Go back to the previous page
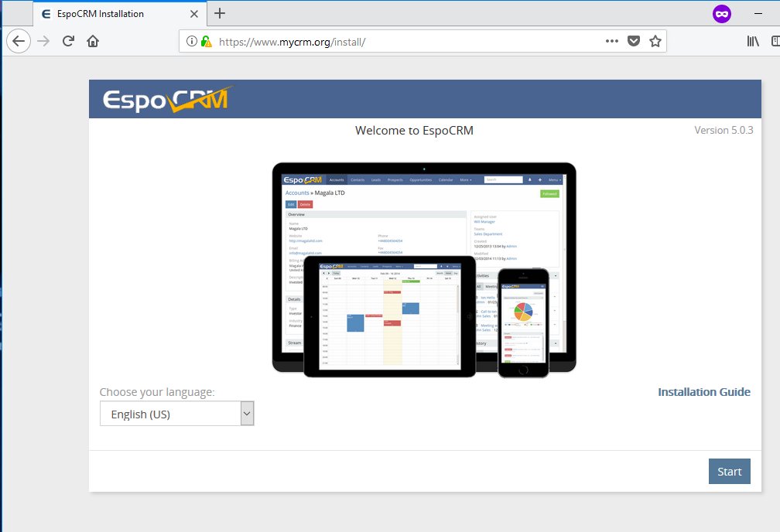Viewport: 780px width, 532px height. (x=19, y=41)
